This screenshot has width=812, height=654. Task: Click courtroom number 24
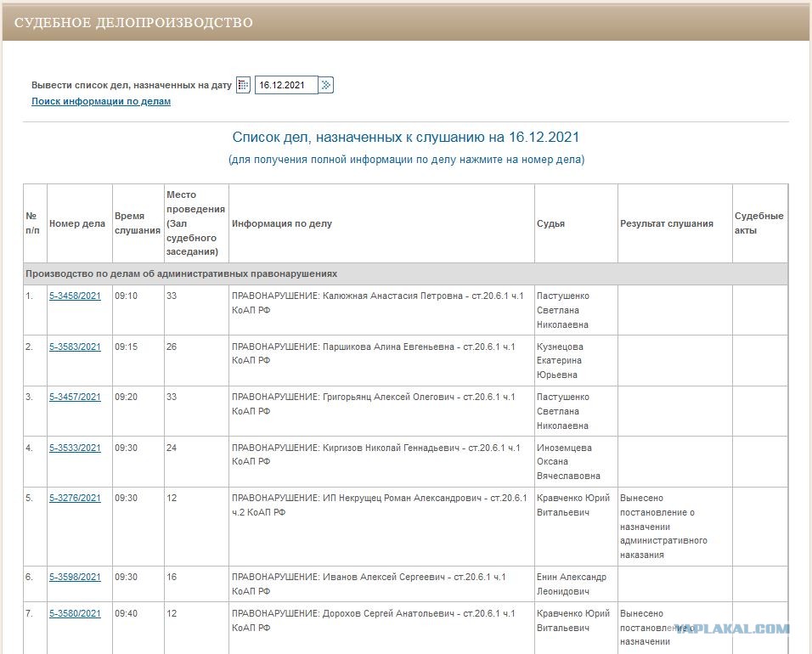pos(172,448)
